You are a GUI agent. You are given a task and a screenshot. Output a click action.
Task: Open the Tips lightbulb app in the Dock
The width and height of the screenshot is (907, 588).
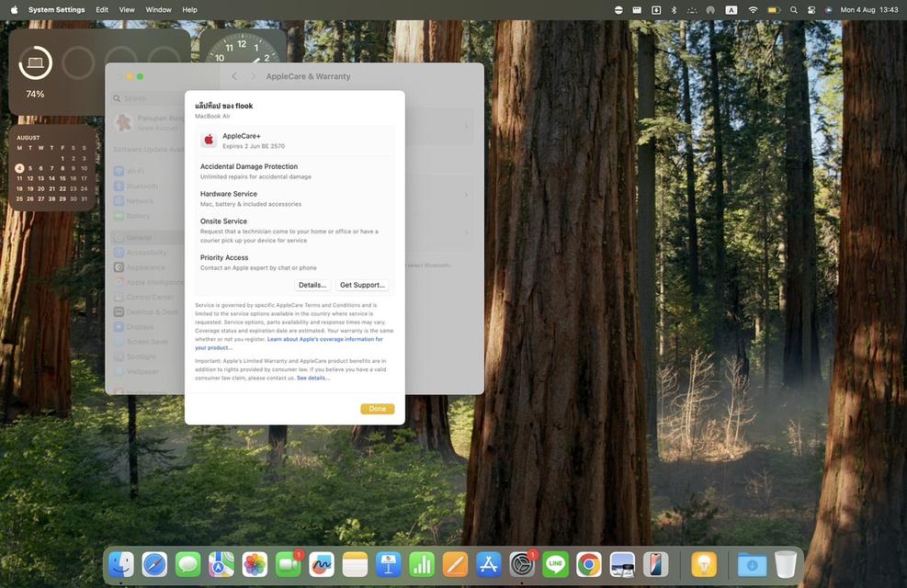pyautogui.click(x=704, y=564)
